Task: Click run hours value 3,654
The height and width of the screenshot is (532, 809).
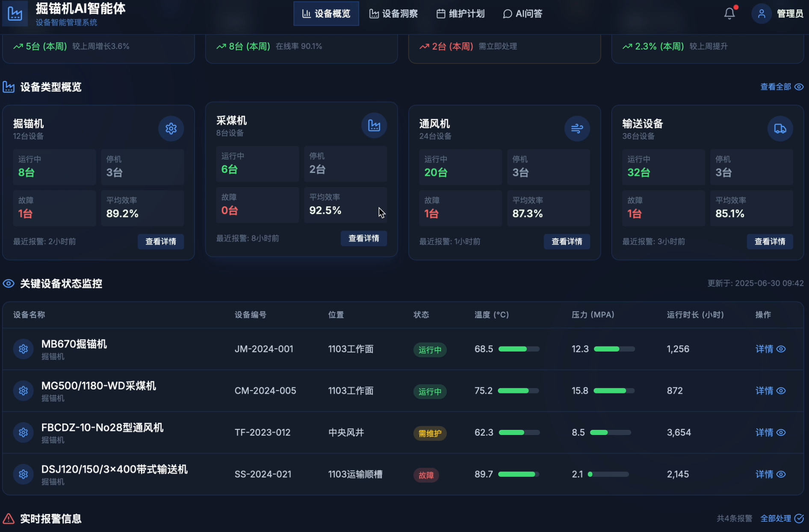Action: (679, 432)
